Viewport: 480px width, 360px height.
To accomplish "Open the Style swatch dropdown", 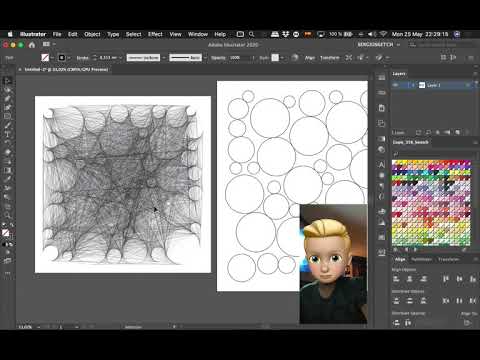I will tap(282, 58).
